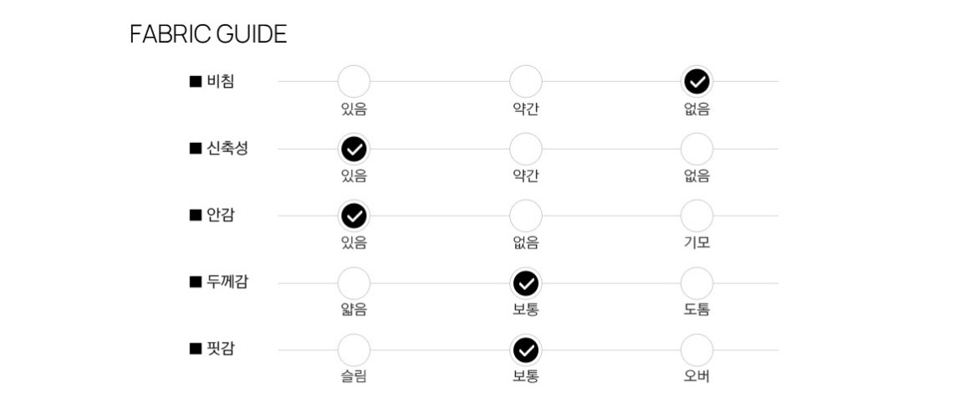Click checked 보통 circle for 두께감

pos(526,283)
